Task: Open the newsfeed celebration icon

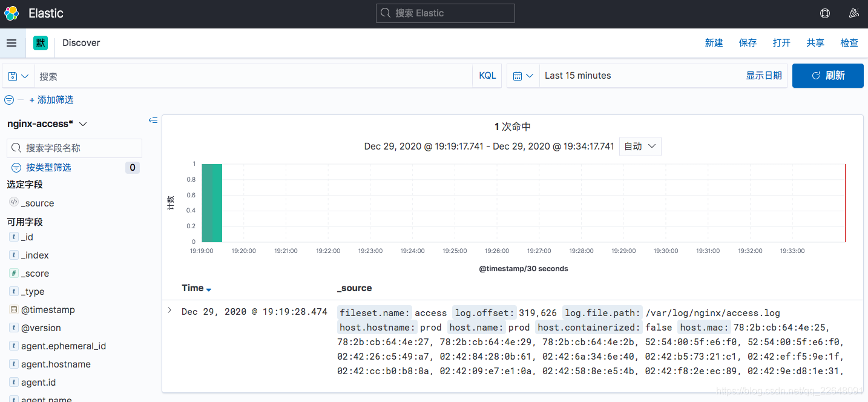Action: tap(854, 13)
